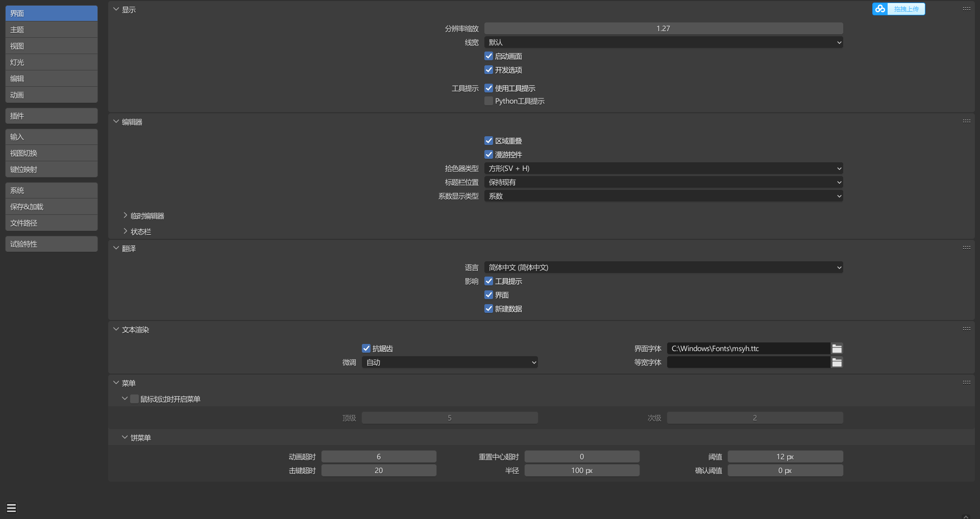The height and width of the screenshot is (519, 980).
Task: Switch to the 灯光 tab
Action: pyautogui.click(x=52, y=62)
